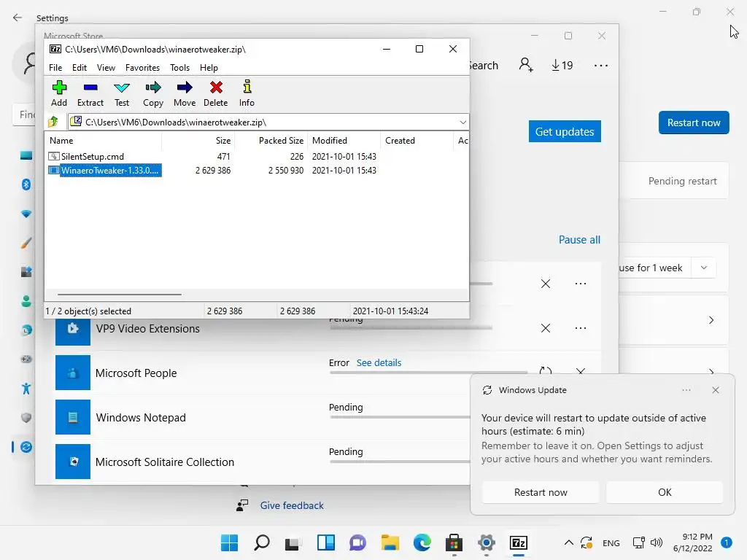Click the Copy toolbar button in 7-Zip
This screenshot has width=747, height=560.
coord(153,94)
